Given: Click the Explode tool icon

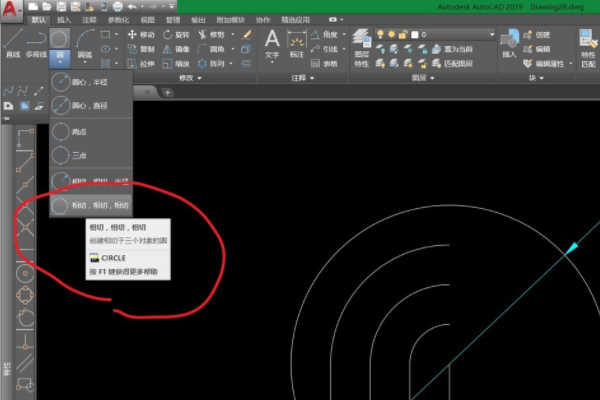Looking at the screenshot, I should (246, 49).
